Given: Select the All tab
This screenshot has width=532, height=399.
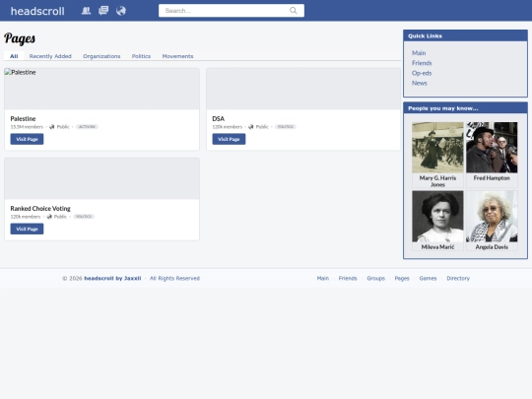Looking at the screenshot, I should pos(14,56).
